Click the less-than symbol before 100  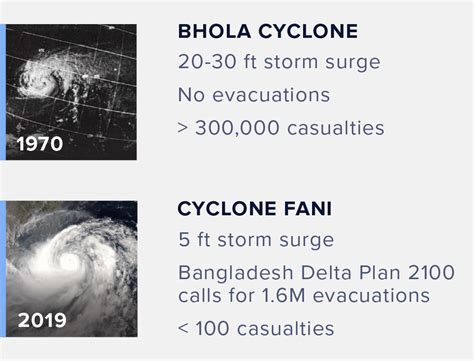pyautogui.click(x=183, y=329)
